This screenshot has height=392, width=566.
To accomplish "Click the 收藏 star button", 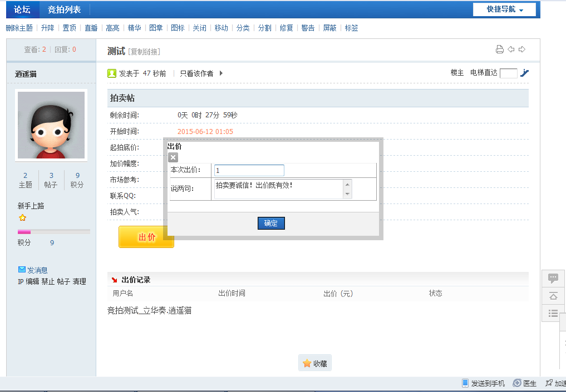I will [x=315, y=363].
